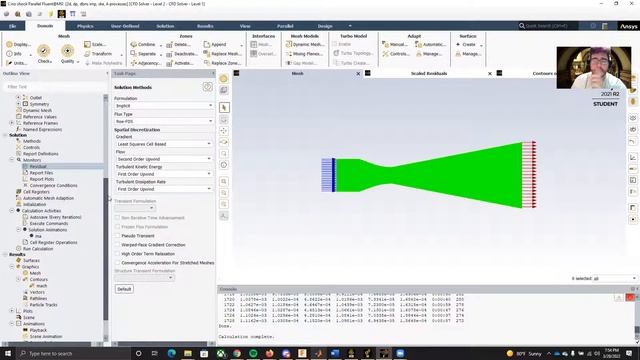Click help icon in Solution Methods
640x360 pixels.
point(207,87)
